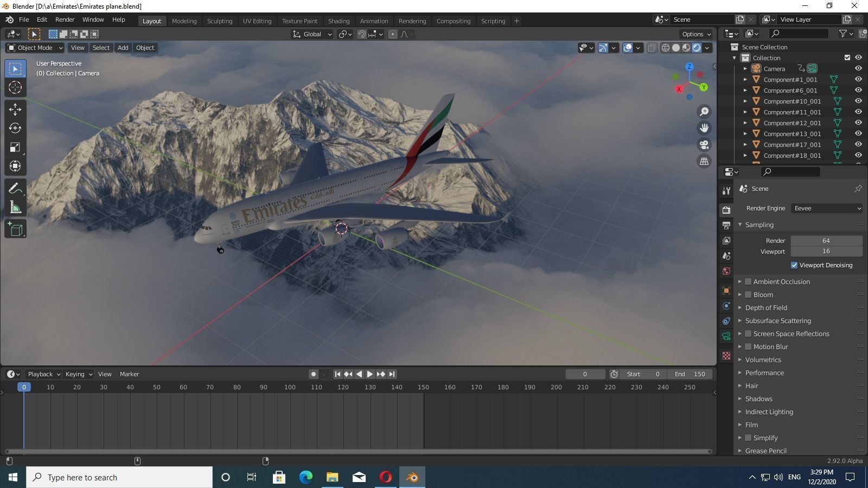Select the Transform tool
This screenshot has height=488, width=868.
point(15,166)
